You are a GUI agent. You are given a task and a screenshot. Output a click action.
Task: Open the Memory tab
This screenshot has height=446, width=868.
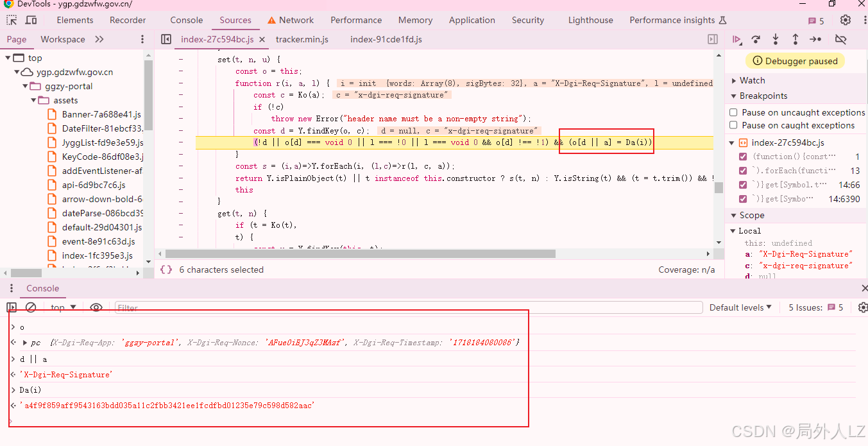coord(415,20)
